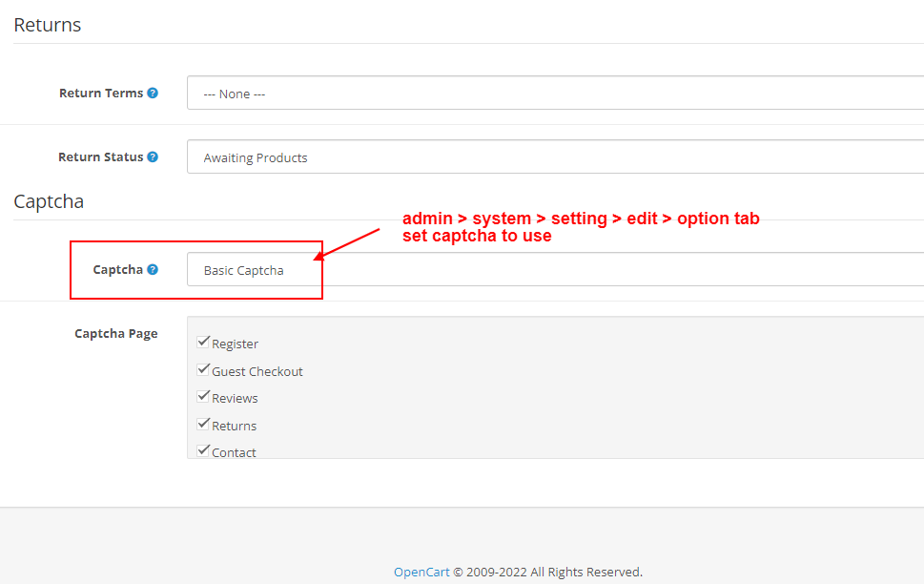Uncheck the Contact captcha checkbox
Screen dimensions: 924x584
coord(203,451)
